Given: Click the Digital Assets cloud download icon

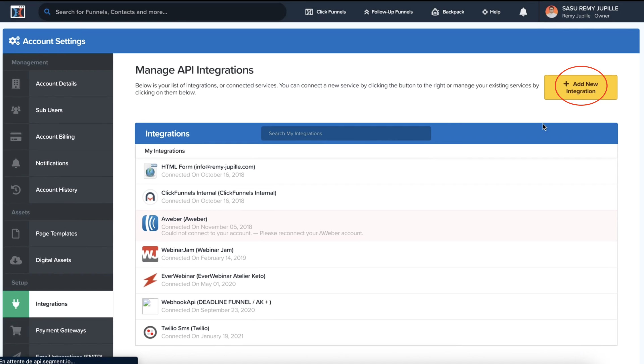Looking at the screenshot, I should click(x=16, y=260).
